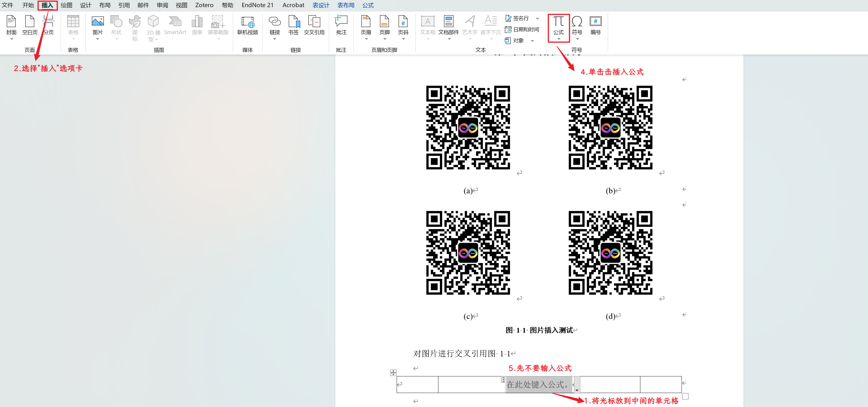Expand the object (对象) dropdown arrow
This screenshot has height=407, width=868.
click(532, 41)
